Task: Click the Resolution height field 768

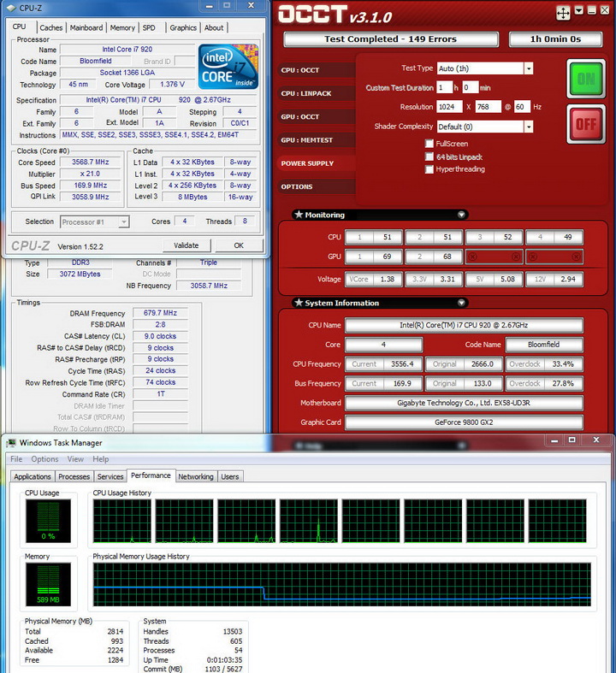Action: pos(488,107)
